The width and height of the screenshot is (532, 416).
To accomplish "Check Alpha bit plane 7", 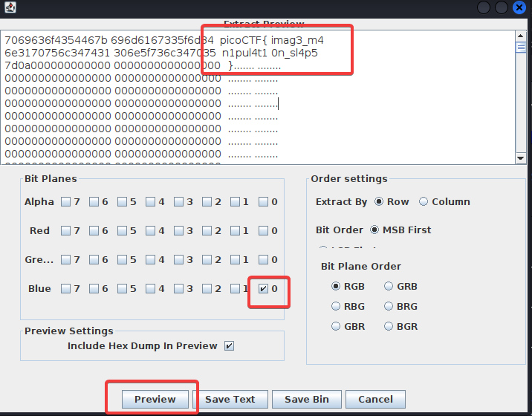I will pyautogui.click(x=65, y=202).
